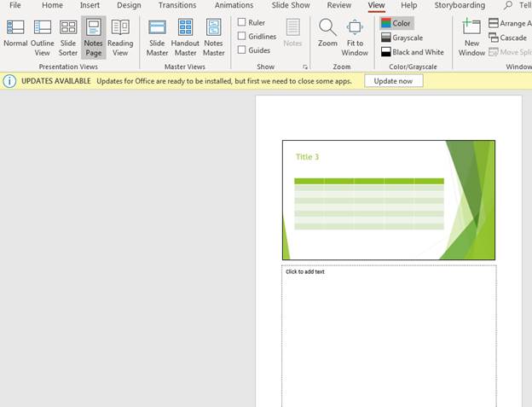
Task: Cascade the open windows
Action: click(507, 38)
